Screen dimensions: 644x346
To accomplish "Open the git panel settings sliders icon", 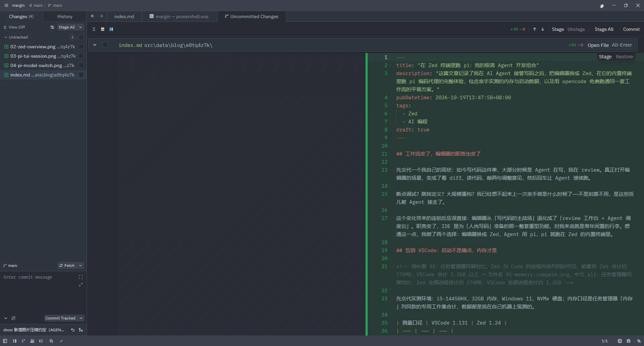I will tap(52, 27).
